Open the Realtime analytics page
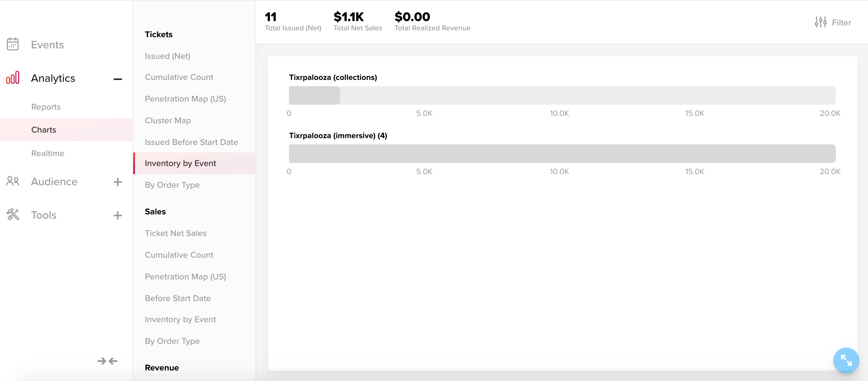 click(x=47, y=153)
